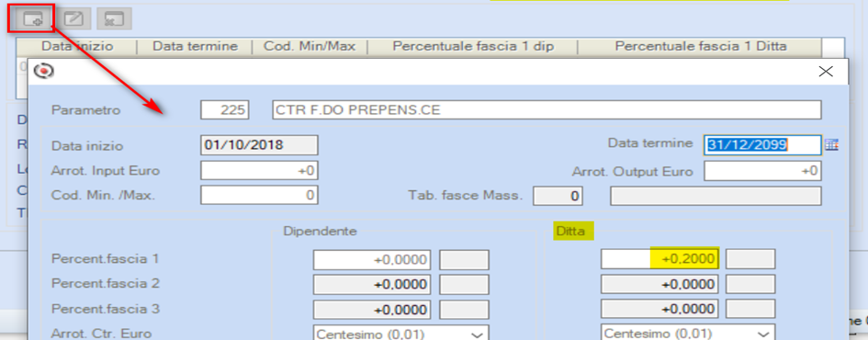This screenshot has height=340, width=868.
Task: Edit Ditta Percent.fascia 1 value +0,2000
Action: tap(659, 258)
